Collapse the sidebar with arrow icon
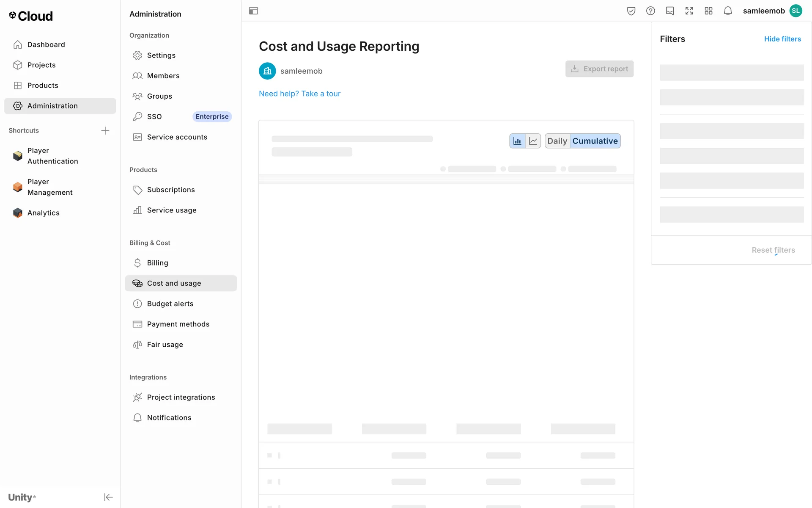Image resolution: width=812 pixels, height=508 pixels. click(108, 497)
